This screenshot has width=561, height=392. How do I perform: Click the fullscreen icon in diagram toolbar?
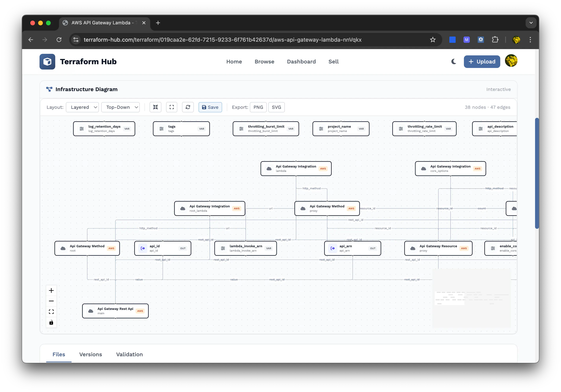point(172,107)
